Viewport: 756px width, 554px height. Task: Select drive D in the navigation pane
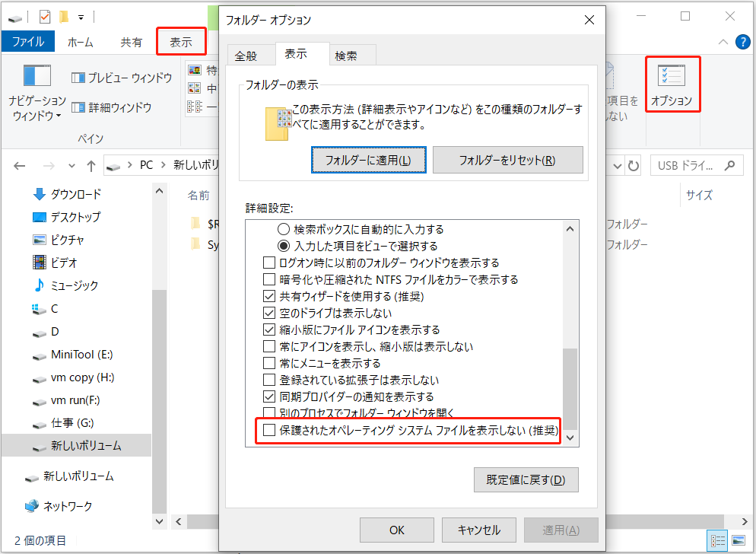tap(46, 332)
